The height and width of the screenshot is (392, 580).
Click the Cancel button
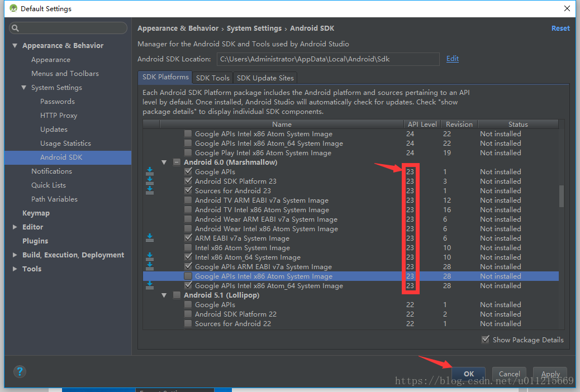pos(509,374)
